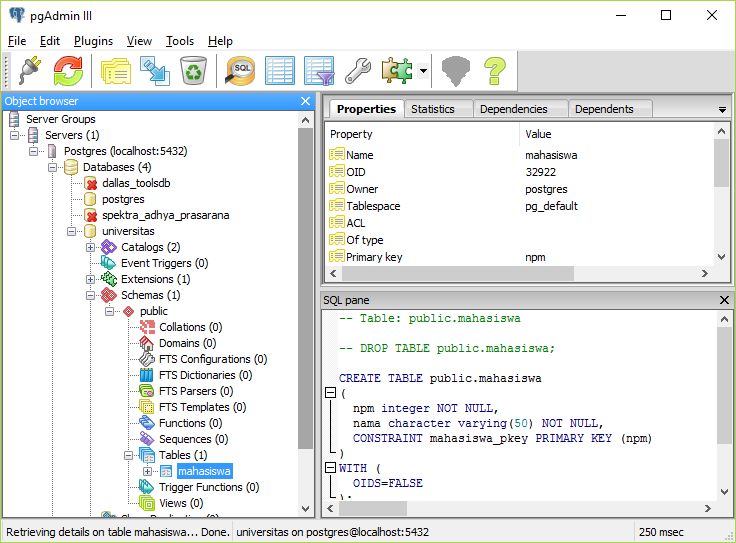
Task: Select FTS Parsers (0) item
Action: [196, 391]
